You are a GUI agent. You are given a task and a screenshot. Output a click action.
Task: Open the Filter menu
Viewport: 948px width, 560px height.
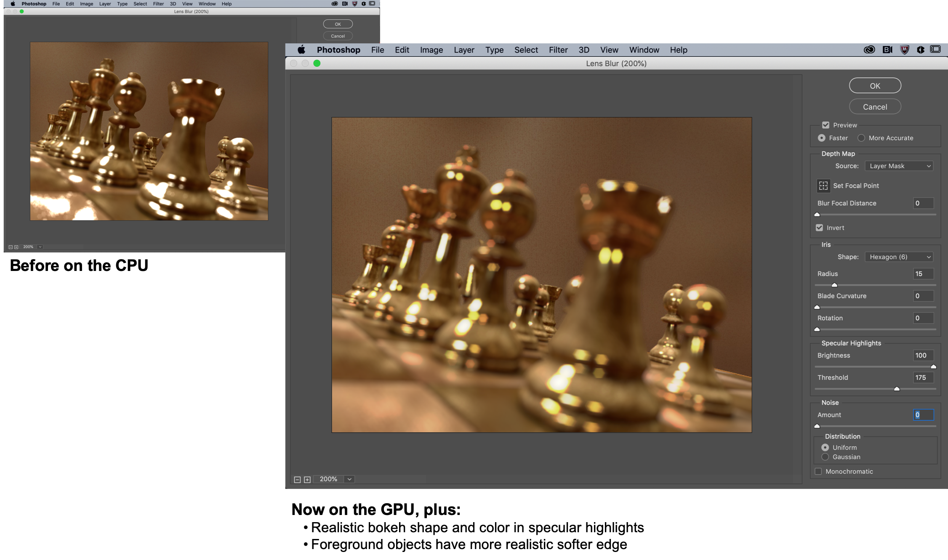click(558, 50)
